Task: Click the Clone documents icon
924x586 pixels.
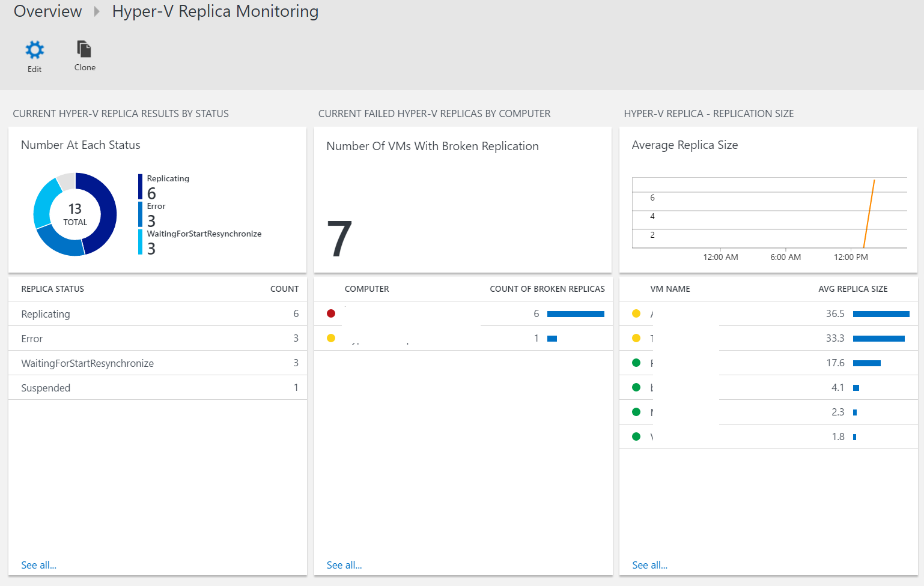Action: 85,49
